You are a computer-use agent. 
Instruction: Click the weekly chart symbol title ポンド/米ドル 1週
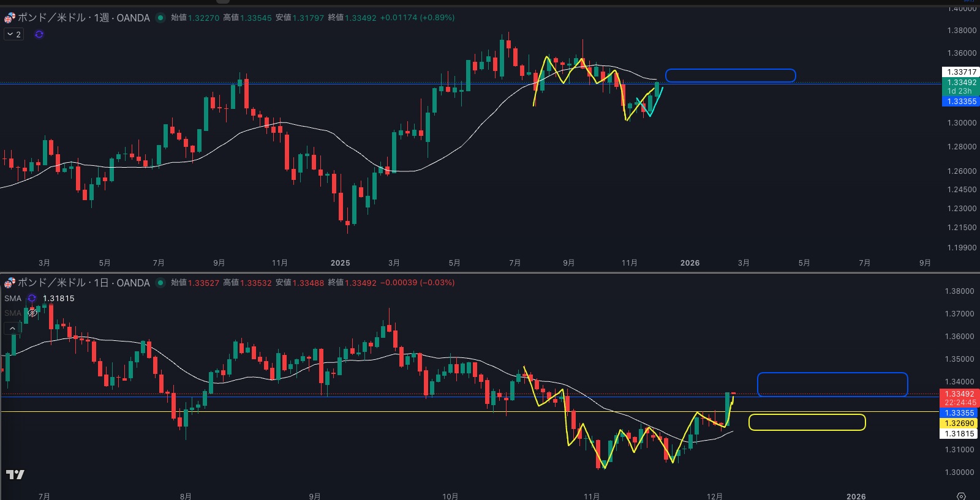(x=83, y=18)
